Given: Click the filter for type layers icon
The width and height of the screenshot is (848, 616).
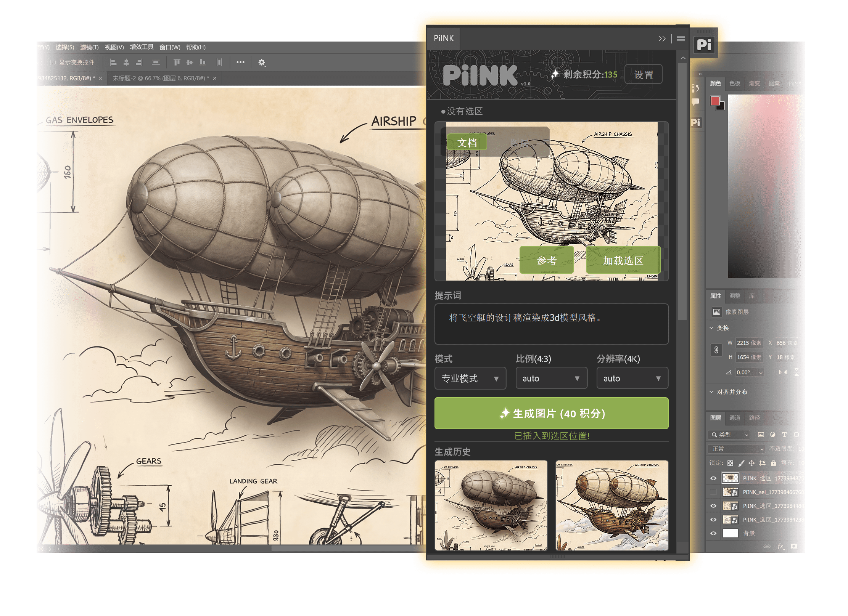Looking at the screenshot, I should point(785,435).
